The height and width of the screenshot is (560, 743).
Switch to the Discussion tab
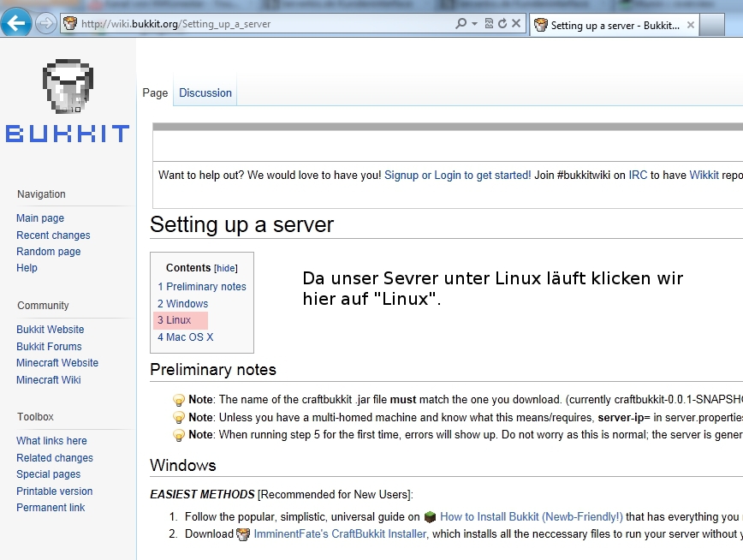point(205,93)
